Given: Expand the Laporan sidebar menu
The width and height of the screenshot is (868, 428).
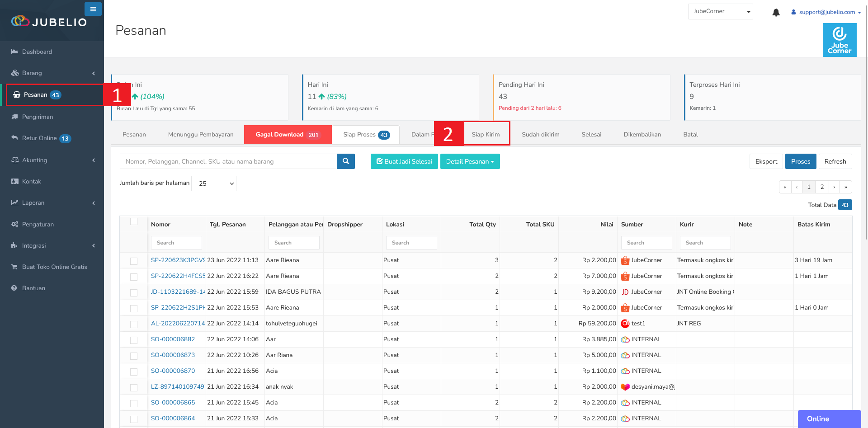Looking at the screenshot, I should 52,202.
